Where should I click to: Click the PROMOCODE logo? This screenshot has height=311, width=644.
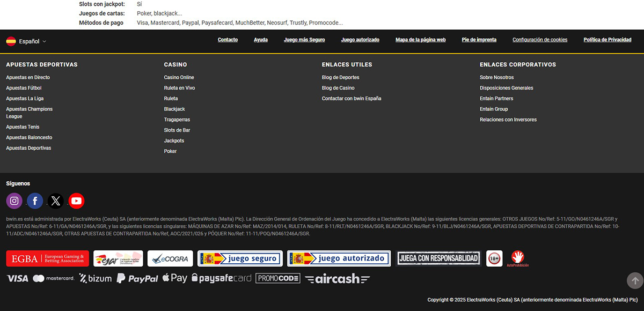tap(278, 278)
